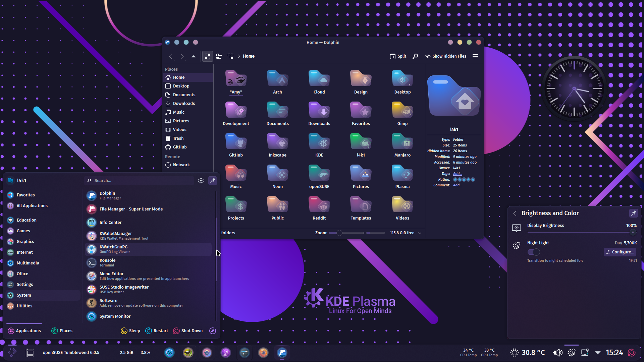Open launcher configuration settings icon
The height and width of the screenshot is (362, 644).
point(201,181)
